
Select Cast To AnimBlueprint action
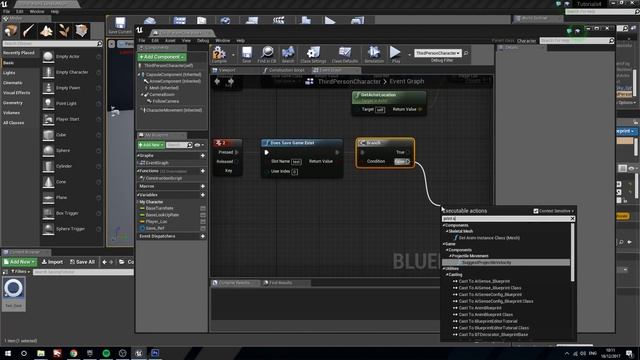pos(480,308)
